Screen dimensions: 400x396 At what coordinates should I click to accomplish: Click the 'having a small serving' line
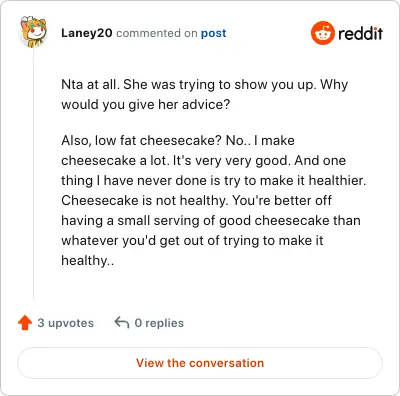point(211,220)
